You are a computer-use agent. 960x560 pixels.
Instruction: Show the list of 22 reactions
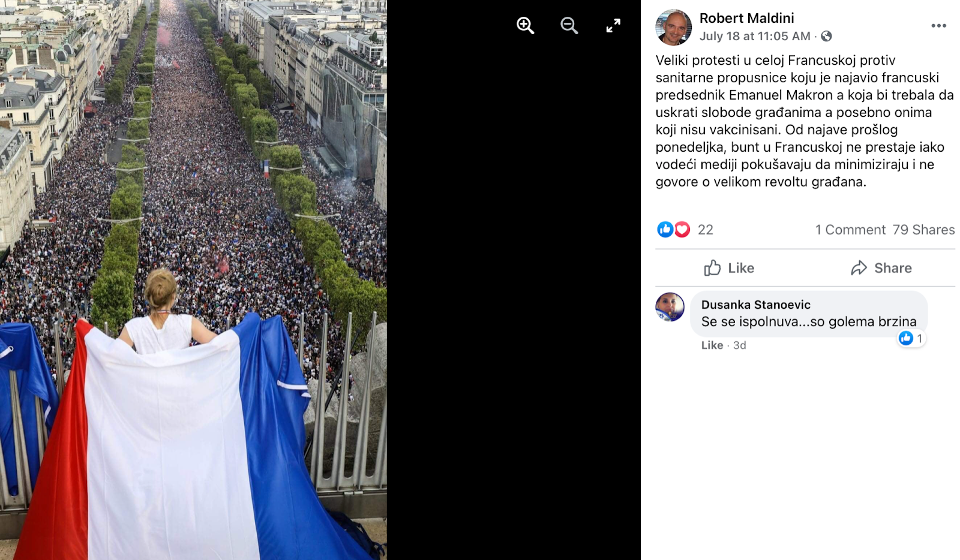[x=706, y=230]
